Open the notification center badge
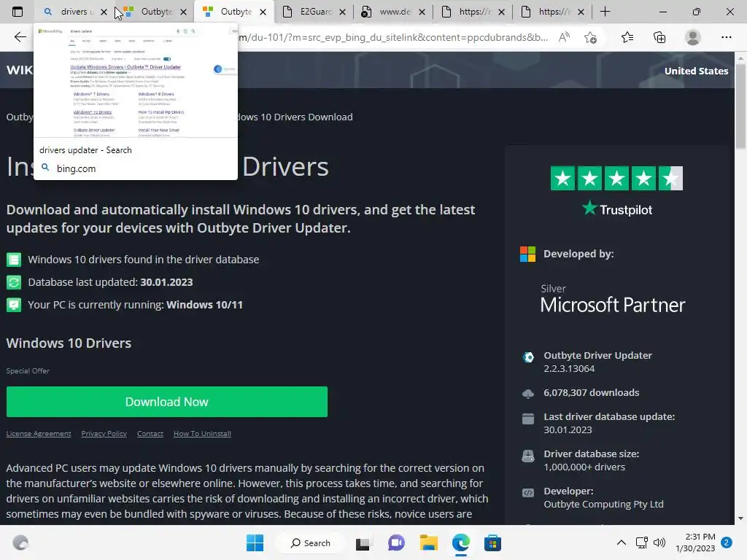Image resolution: width=747 pixels, height=560 pixels. [x=727, y=542]
